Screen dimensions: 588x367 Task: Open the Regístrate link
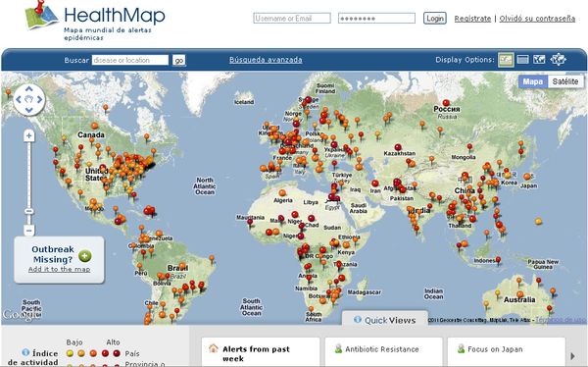click(472, 19)
